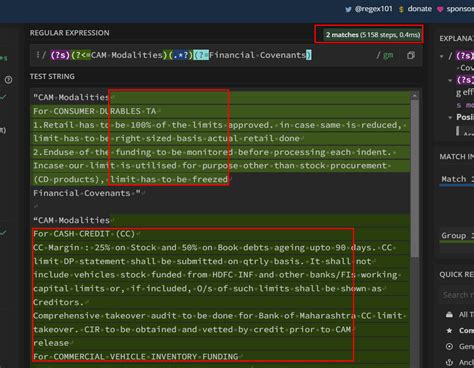Click the text 'Financial Covenants' in the test string
474x368 pixels.
(82, 193)
